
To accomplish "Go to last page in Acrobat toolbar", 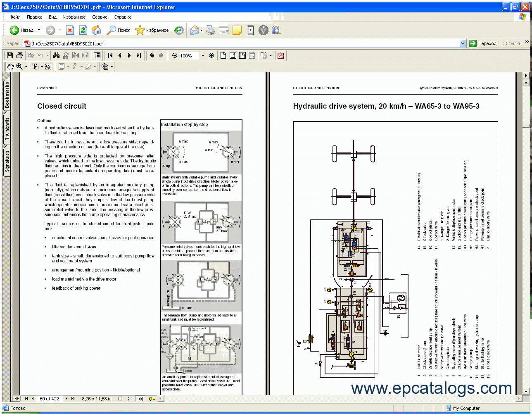I will coord(139,55).
